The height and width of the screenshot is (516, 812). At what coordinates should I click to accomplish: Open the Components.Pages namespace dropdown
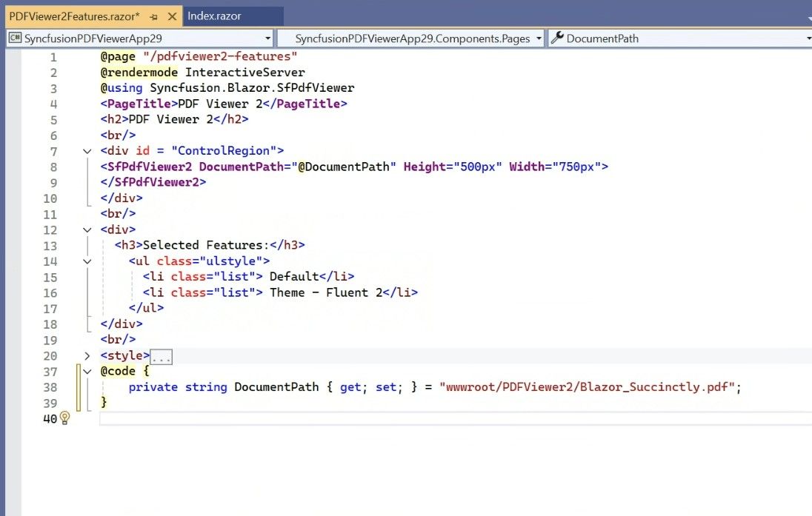tap(539, 38)
